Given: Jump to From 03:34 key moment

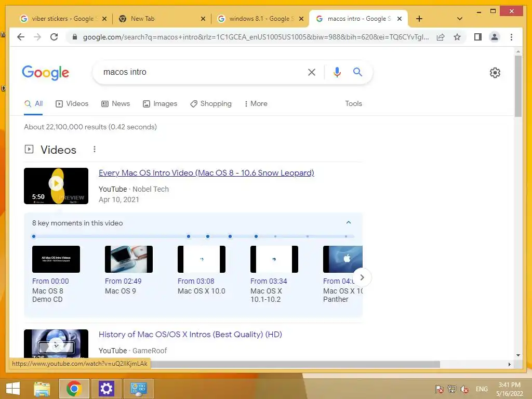Looking at the screenshot, I should click(269, 281).
